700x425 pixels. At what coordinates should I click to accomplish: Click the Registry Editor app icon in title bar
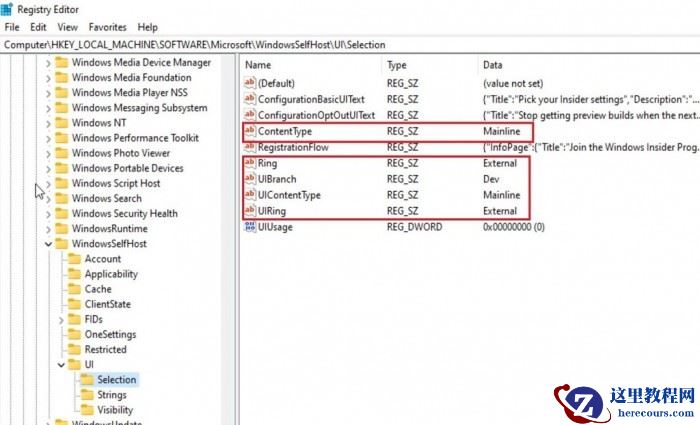7,9
